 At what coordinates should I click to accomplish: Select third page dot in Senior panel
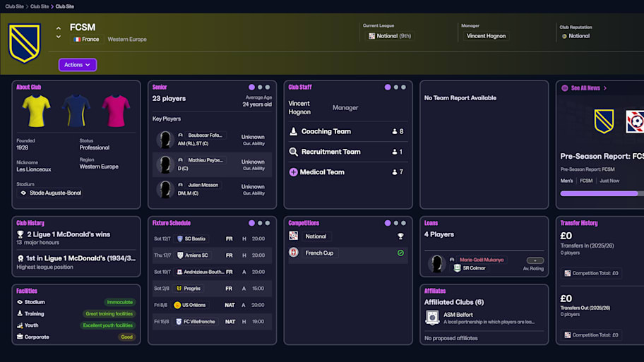point(268,87)
